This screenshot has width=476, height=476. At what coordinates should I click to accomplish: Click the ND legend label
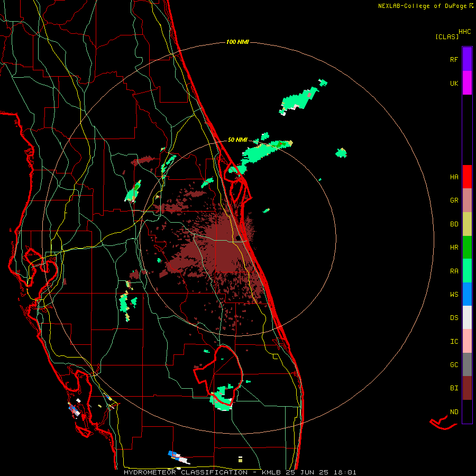pyautogui.click(x=454, y=411)
